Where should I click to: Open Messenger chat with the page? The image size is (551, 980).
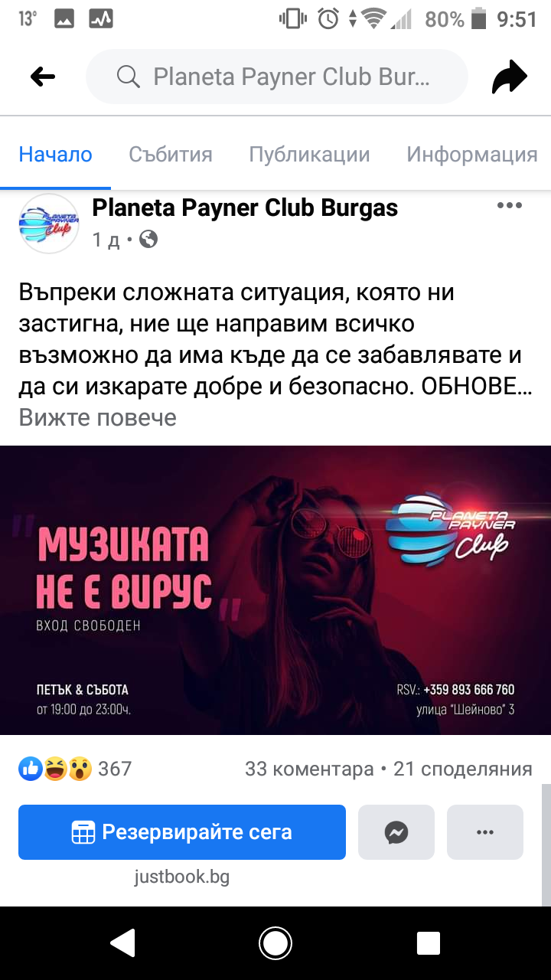click(x=396, y=832)
